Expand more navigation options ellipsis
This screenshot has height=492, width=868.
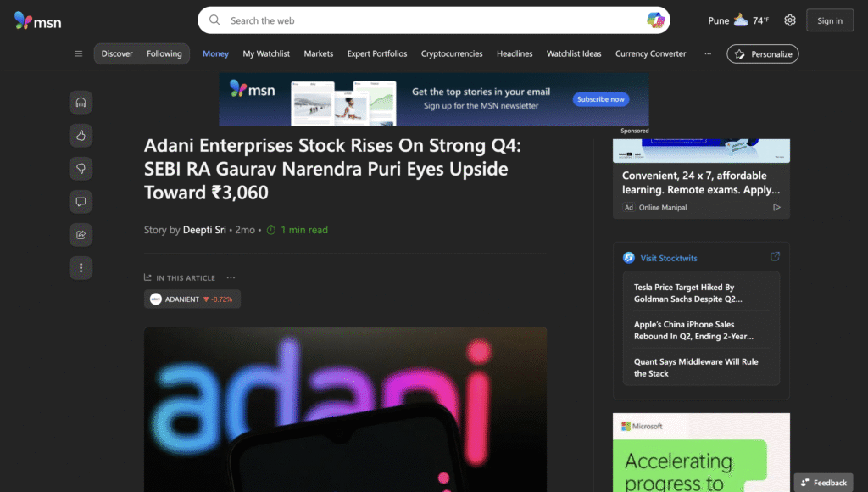point(708,53)
